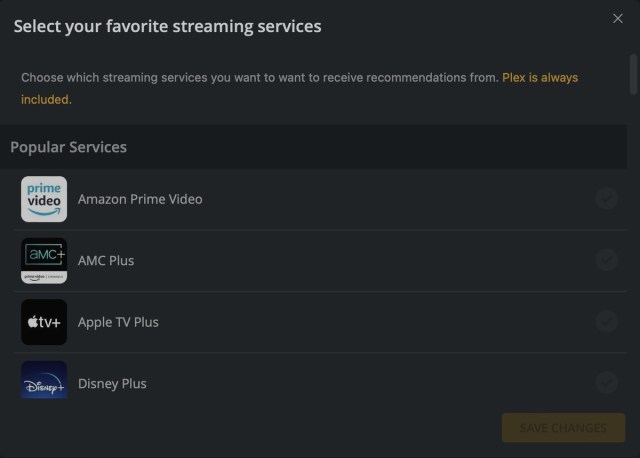Click the 'Choose which streaming services' description

pyautogui.click(x=260, y=78)
